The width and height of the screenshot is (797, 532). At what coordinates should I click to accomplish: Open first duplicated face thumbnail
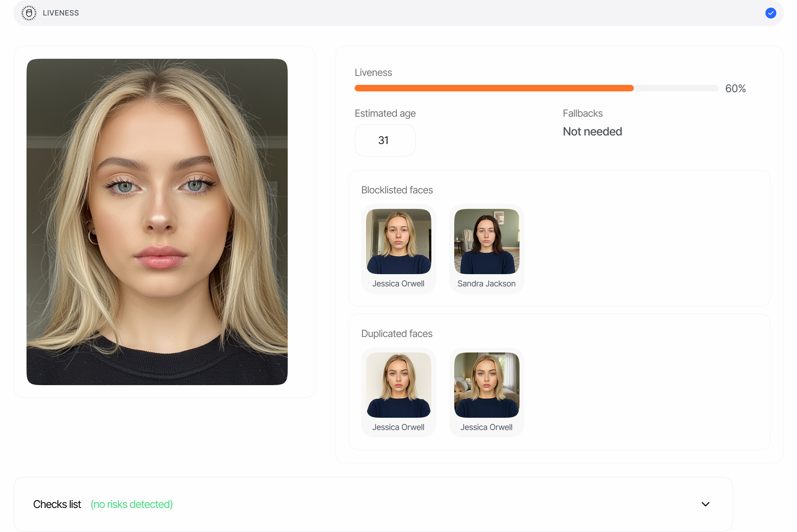pyautogui.click(x=399, y=385)
